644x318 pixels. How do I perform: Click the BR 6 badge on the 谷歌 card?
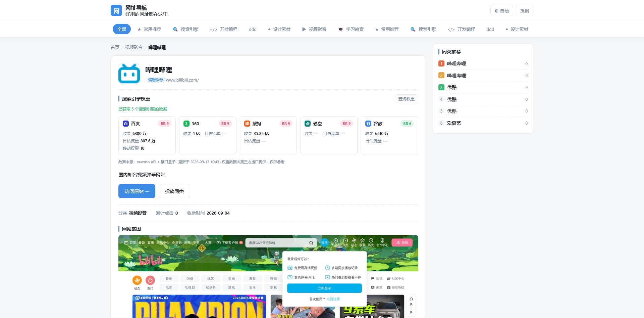coord(407,124)
